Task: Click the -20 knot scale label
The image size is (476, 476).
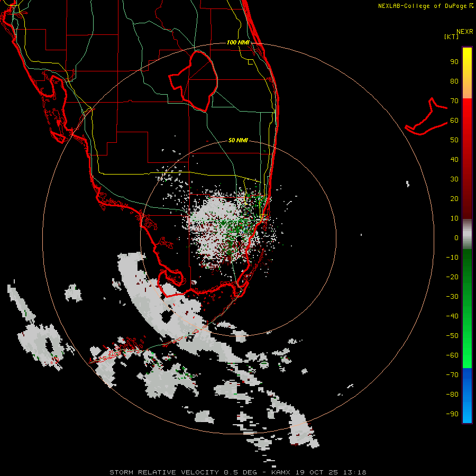Action: tap(452, 277)
